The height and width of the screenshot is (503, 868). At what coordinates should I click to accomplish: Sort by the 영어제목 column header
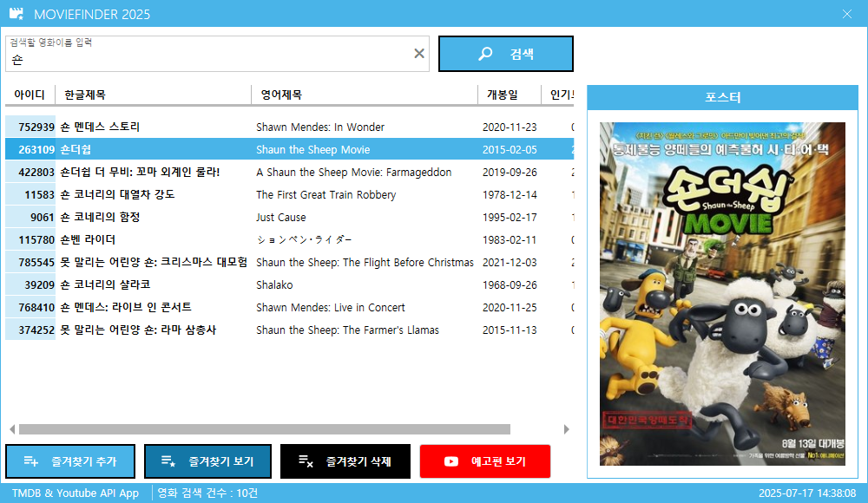pyautogui.click(x=365, y=95)
